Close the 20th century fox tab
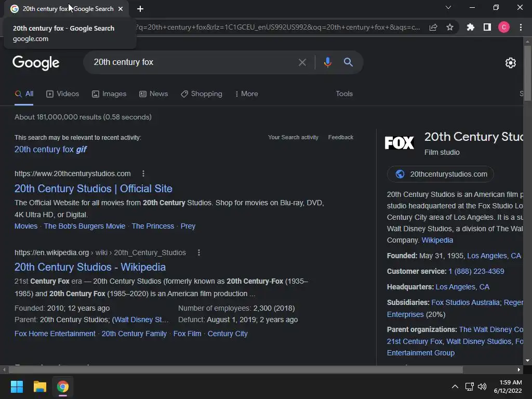 click(x=121, y=9)
